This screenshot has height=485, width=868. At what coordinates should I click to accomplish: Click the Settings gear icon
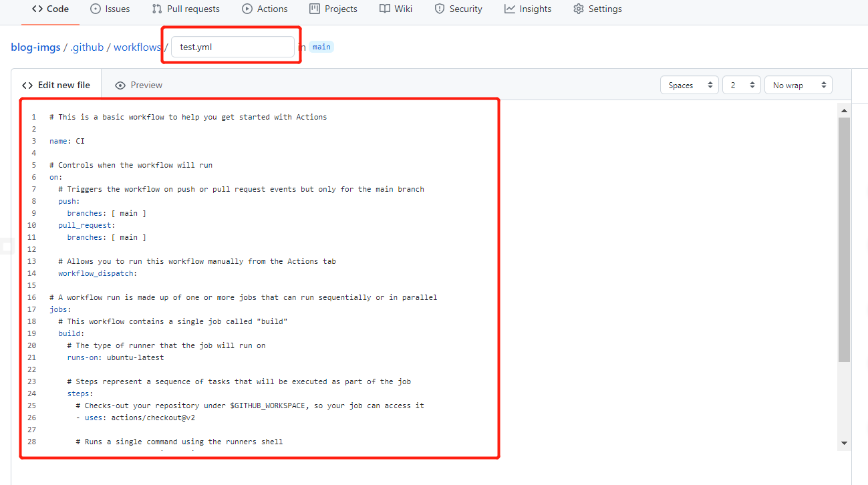[x=579, y=9]
